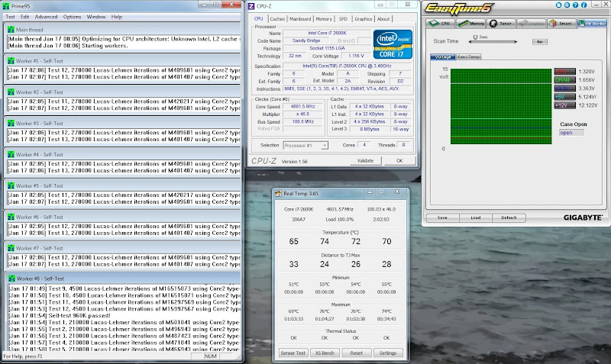Click the Worker #1 Self-Test window icon
Screen dimensions: 611x364
click(11, 61)
